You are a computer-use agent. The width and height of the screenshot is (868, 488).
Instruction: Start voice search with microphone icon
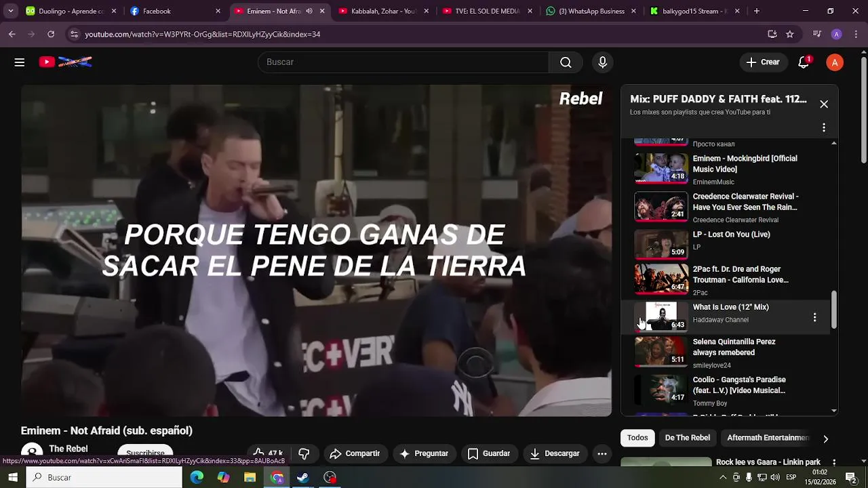(x=603, y=62)
